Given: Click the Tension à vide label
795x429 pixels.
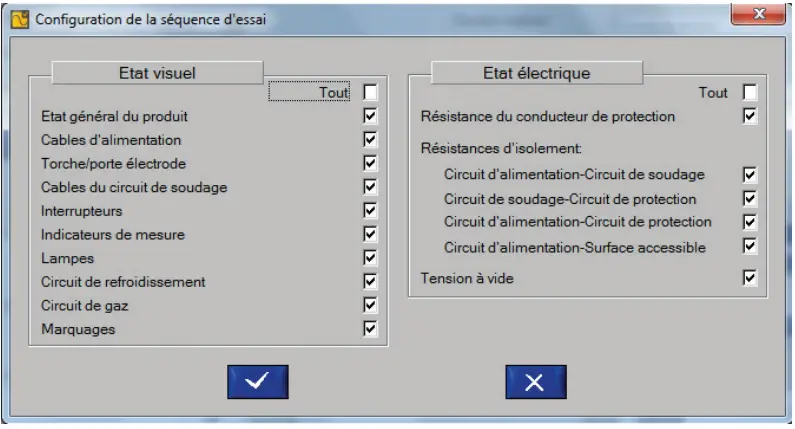Looking at the screenshot, I should click(x=467, y=278).
